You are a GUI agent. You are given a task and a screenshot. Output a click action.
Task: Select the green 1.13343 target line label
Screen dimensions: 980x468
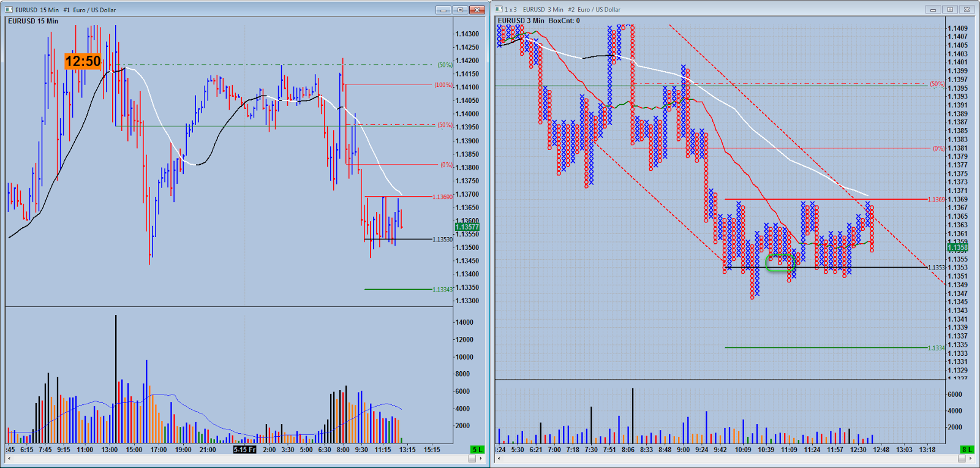(x=442, y=290)
